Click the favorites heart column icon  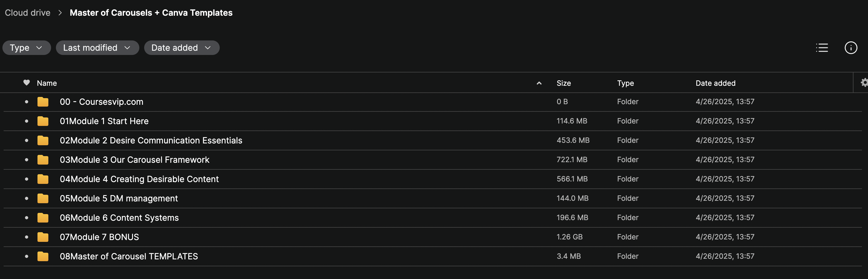coord(27,82)
